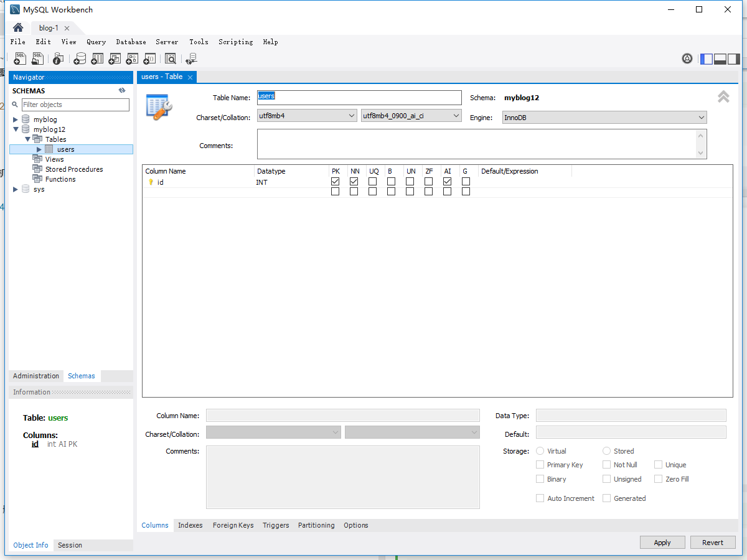Open the Engine dropdown showing InnoDB
Viewport: 747px width, 560px height.
pos(604,117)
